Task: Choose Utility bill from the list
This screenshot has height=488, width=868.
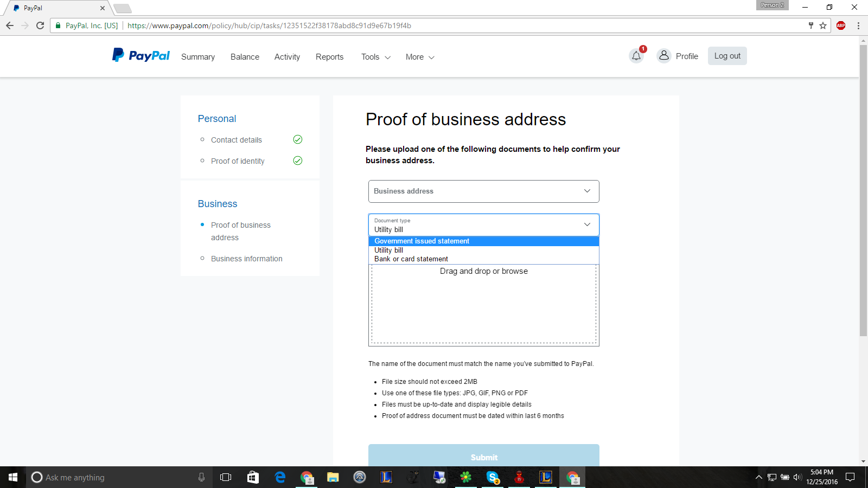Action: point(484,251)
